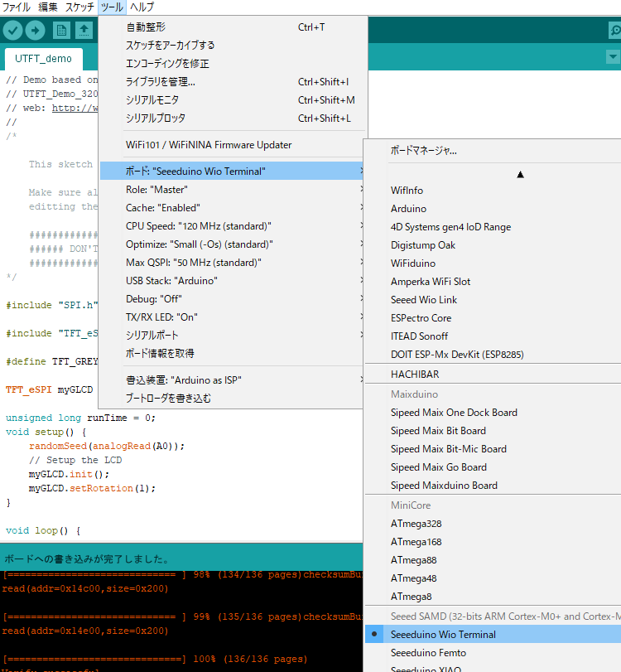Click the Verify checkmark toolbar icon
The height and width of the screenshot is (672, 621).
[13, 31]
